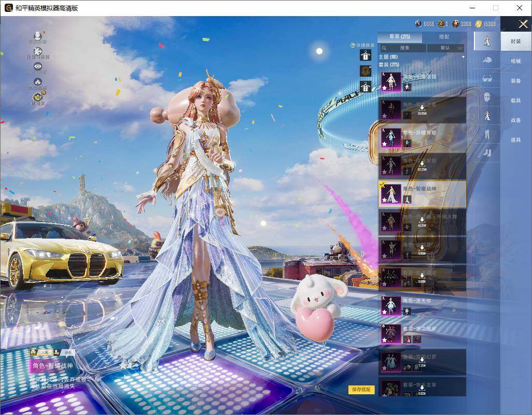Download the 不知火舞 outfit 45.21M
Viewport: 532px width, 415px height.
point(422,220)
